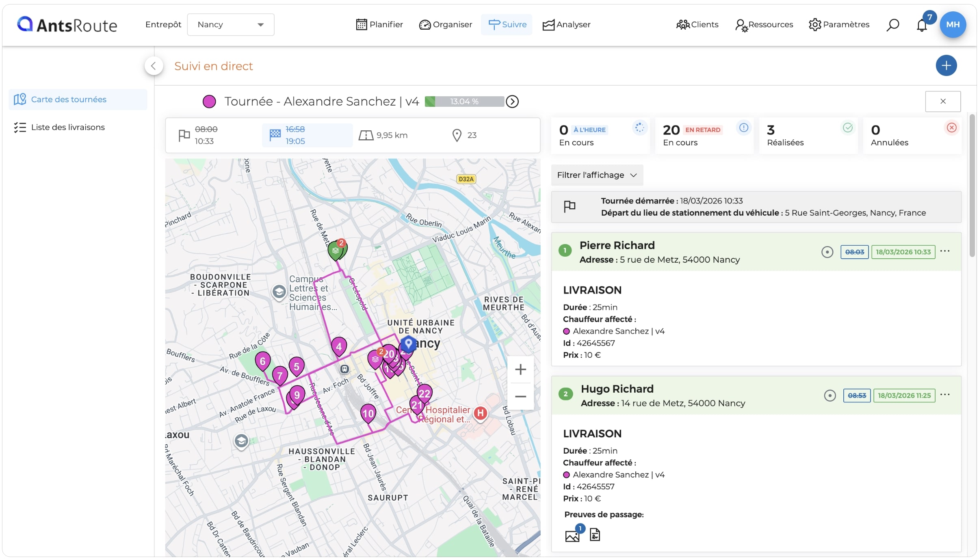Screen dimensions: 979x560
Task: Zoom out on the map
Action: [520, 396]
